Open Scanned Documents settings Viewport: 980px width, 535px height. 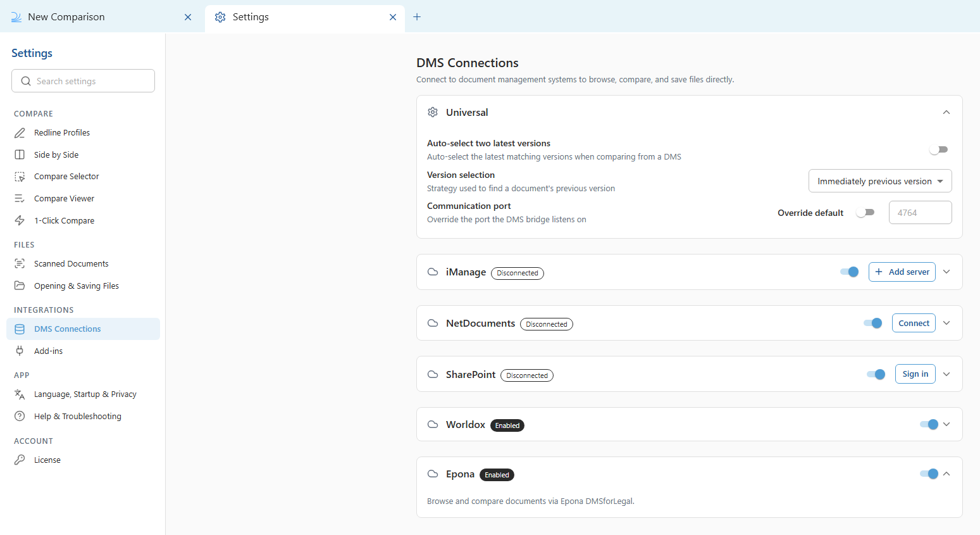[x=83, y=263]
